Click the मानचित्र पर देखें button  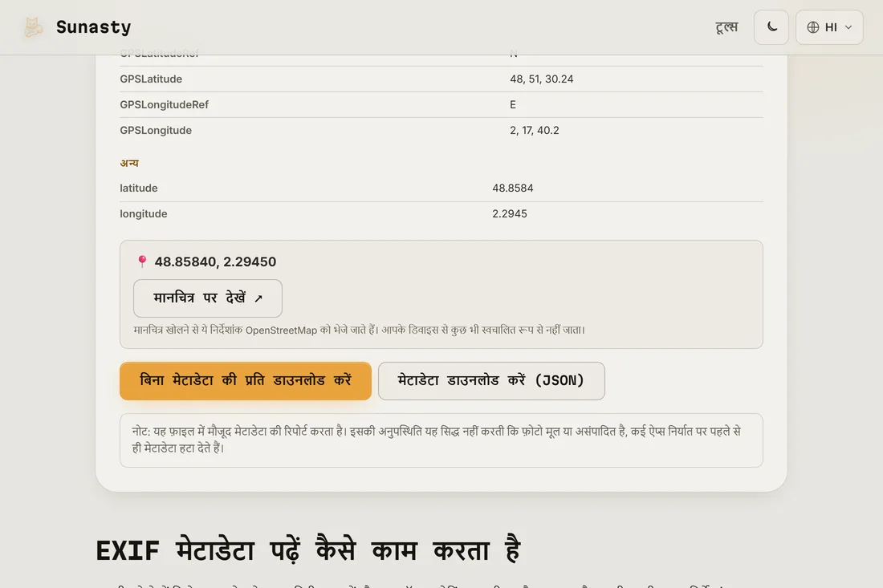pos(208,298)
